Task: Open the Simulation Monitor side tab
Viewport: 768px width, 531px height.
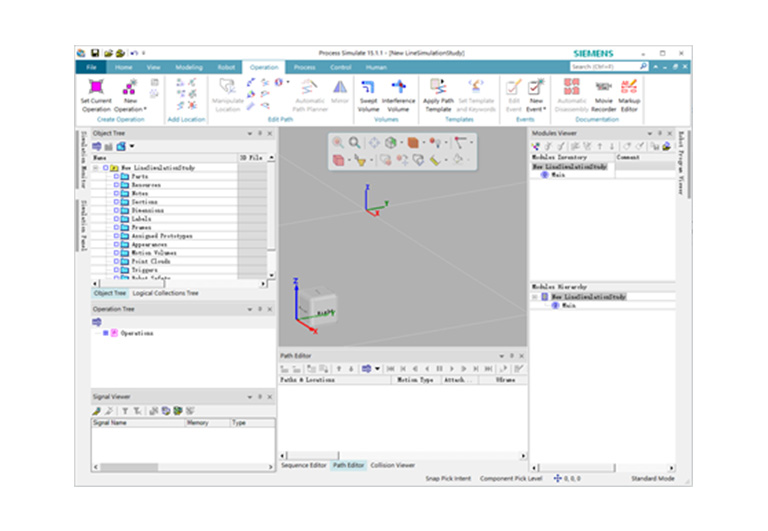Action: [83, 159]
